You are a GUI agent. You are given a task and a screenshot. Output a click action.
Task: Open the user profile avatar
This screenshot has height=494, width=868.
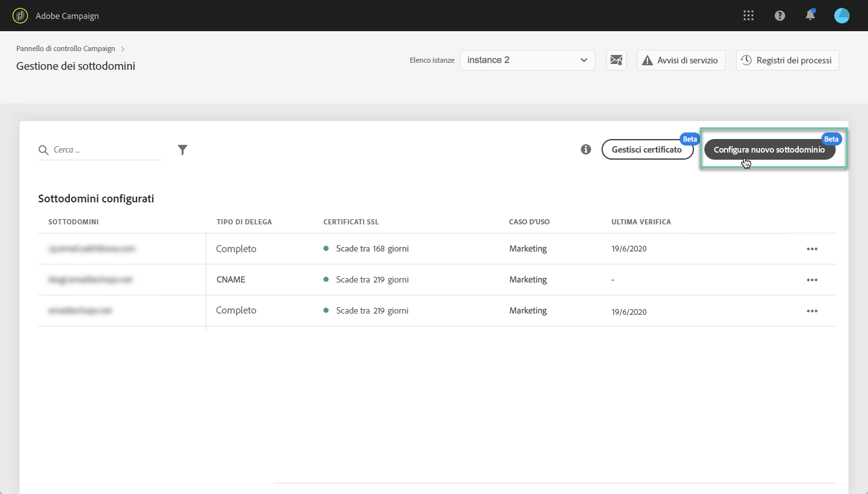[841, 16]
